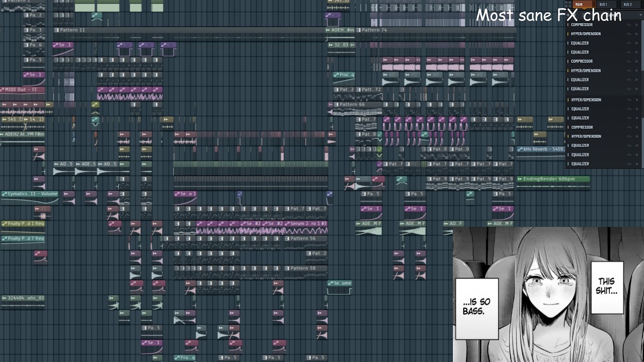This screenshot has height=362, width=644.
Task: Remove the bottommost COMPRESSOR via its X icon
Action: point(637,127)
